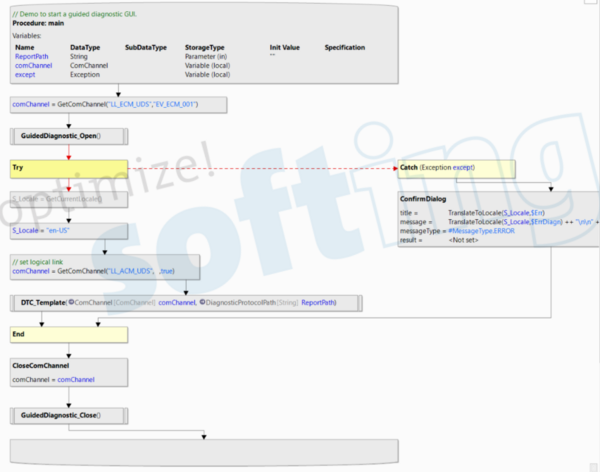This screenshot has height=472, width=600.
Task: Click the DataType column header
Action: tap(85, 47)
